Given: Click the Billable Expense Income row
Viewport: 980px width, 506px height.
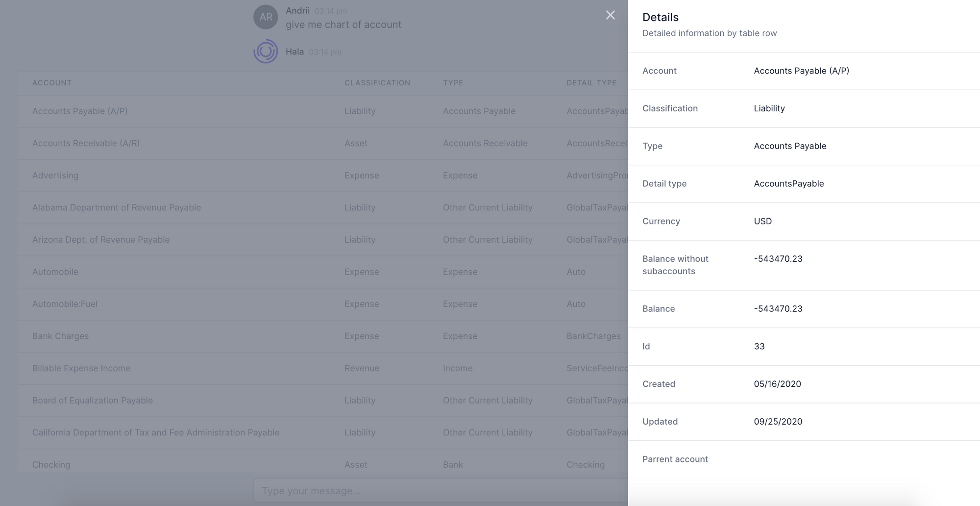Looking at the screenshot, I should tap(322, 368).
